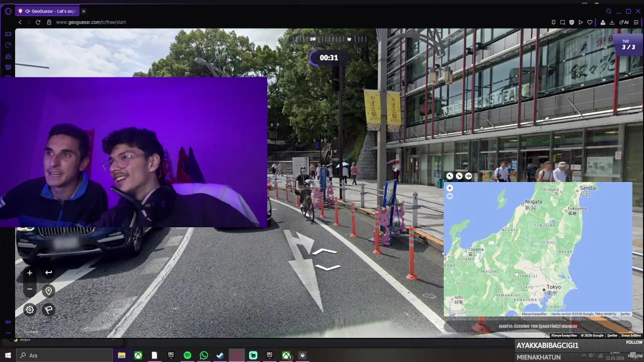Click the AYAKKABIBAGCIGI1 username
644x362 pixels.
(x=547, y=345)
